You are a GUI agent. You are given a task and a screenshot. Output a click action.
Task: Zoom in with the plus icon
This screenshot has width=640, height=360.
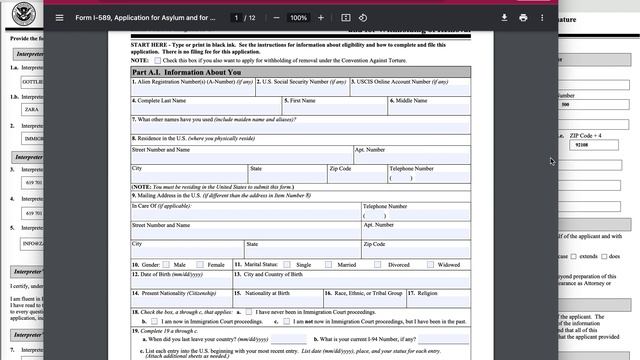point(321,18)
